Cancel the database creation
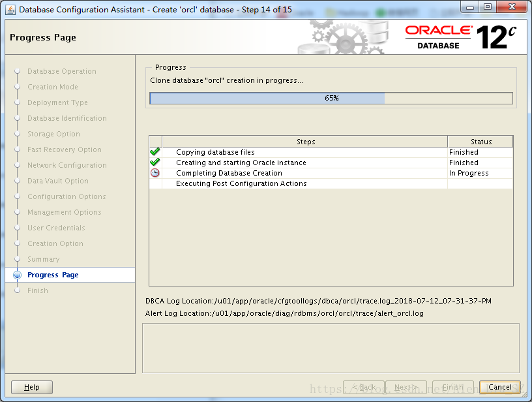 (x=500, y=387)
